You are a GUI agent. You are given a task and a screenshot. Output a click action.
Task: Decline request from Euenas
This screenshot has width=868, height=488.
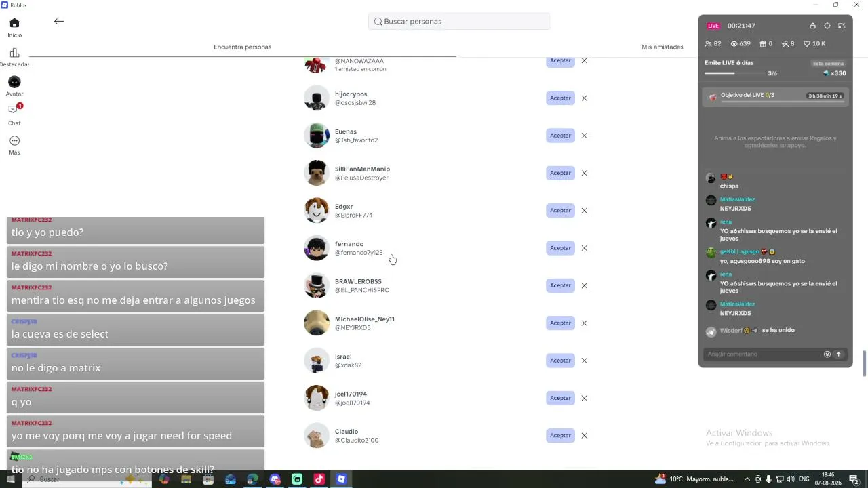tap(584, 136)
